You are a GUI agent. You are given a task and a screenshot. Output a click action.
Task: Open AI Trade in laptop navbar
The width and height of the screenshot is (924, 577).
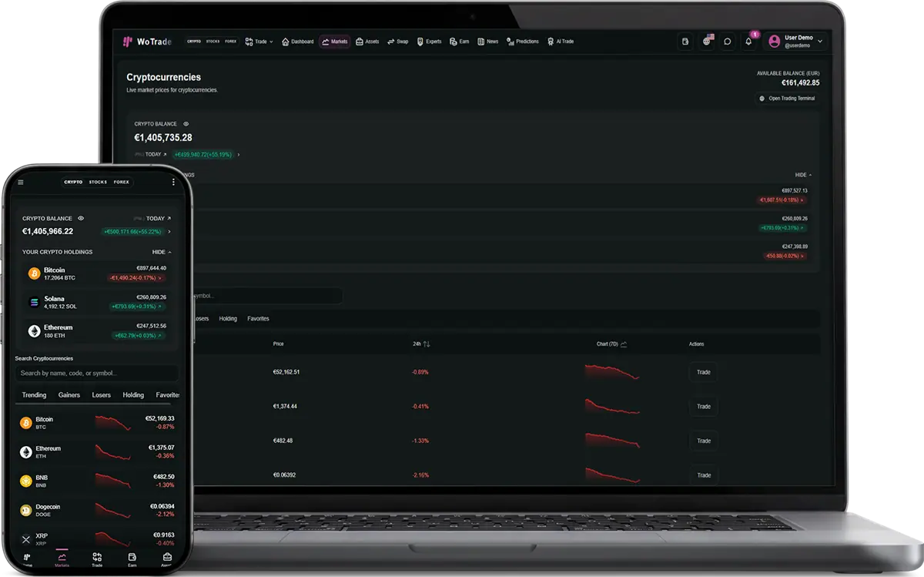click(561, 42)
